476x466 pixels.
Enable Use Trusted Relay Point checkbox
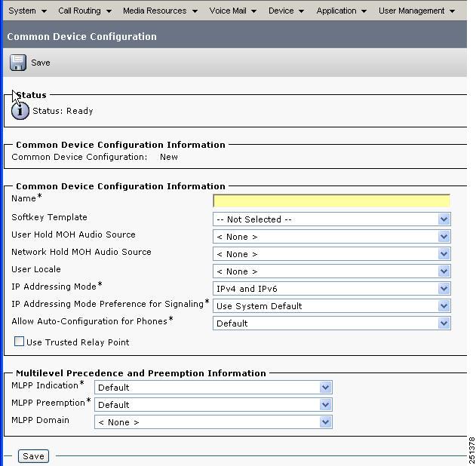point(19,342)
